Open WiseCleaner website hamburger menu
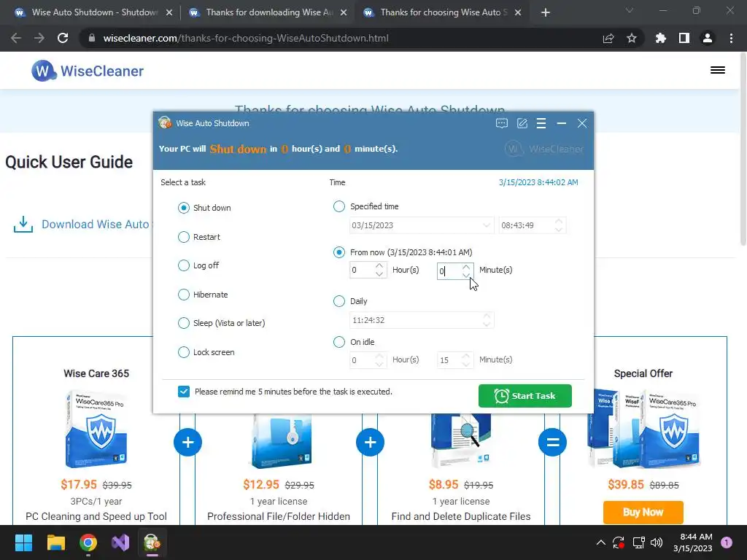The height and width of the screenshot is (560, 747). 718,71
